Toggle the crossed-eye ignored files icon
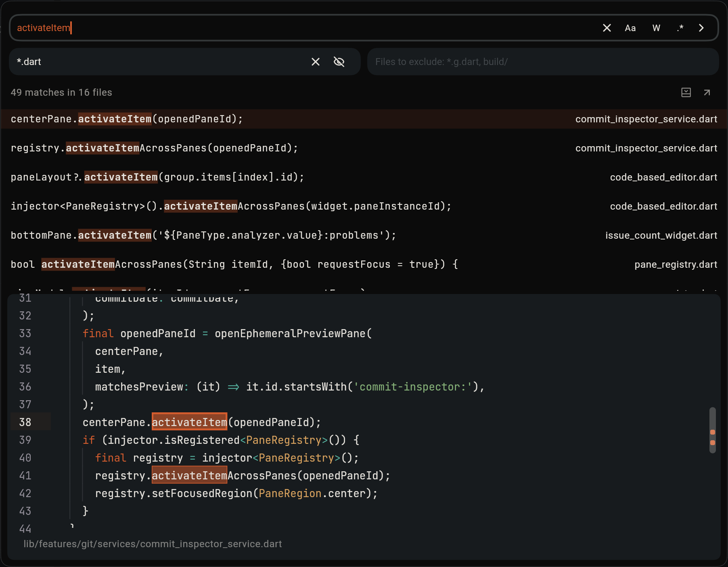Viewport: 728px width, 567px height. tap(339, 62)
